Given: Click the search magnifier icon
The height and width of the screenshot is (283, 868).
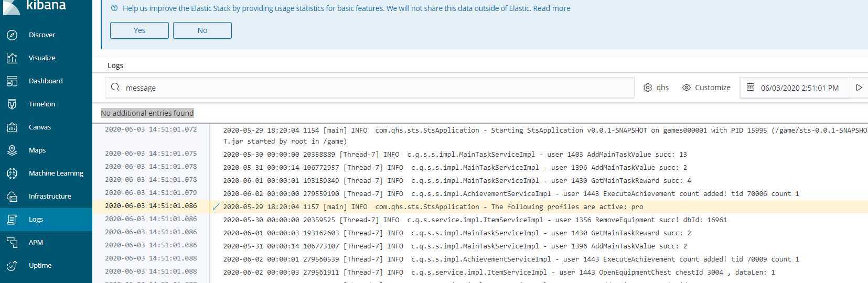Looking at the screenshot, I should (115, 88).
